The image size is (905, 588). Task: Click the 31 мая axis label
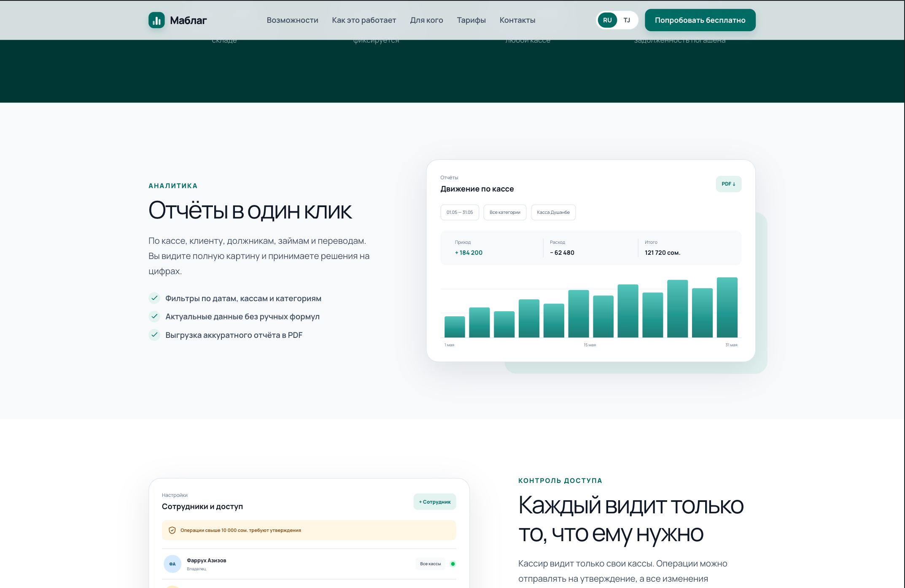731,345
